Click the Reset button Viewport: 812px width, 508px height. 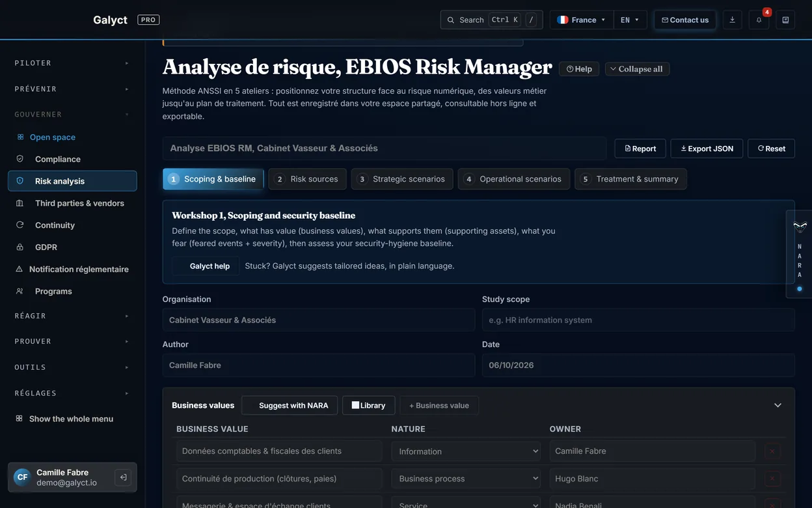pos(771,148)
